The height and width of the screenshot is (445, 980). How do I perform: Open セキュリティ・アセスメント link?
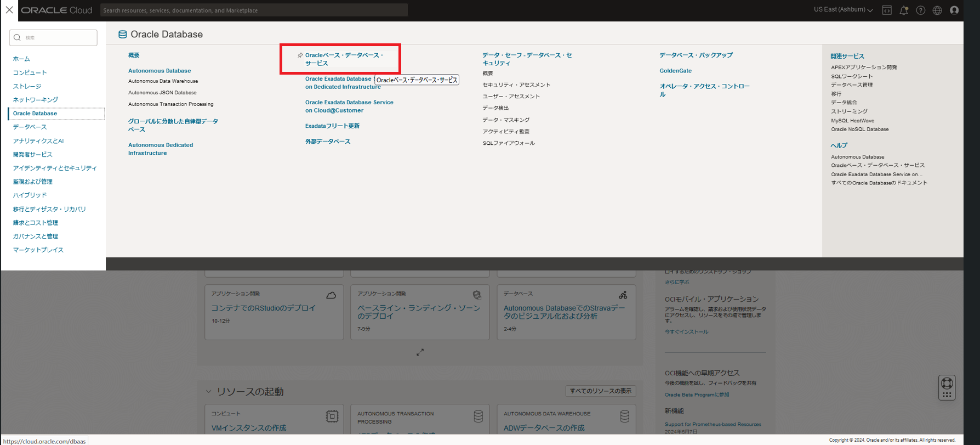tap(516, 85)
